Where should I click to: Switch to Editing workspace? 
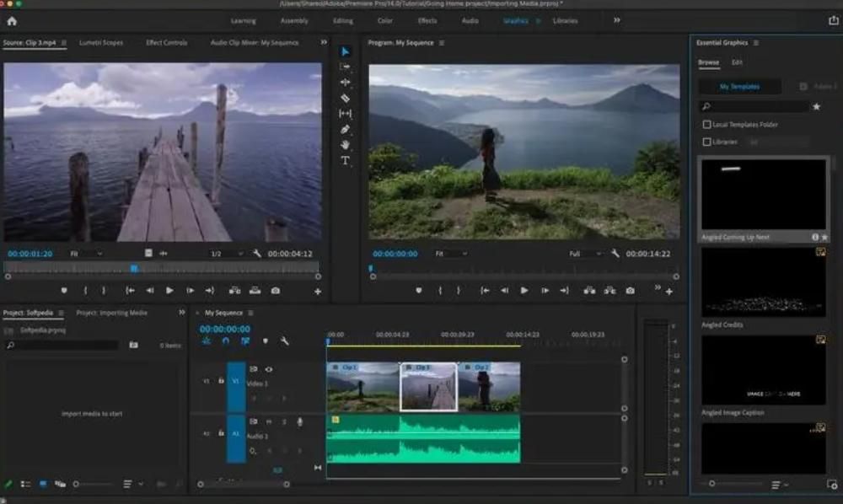point(343,21)
